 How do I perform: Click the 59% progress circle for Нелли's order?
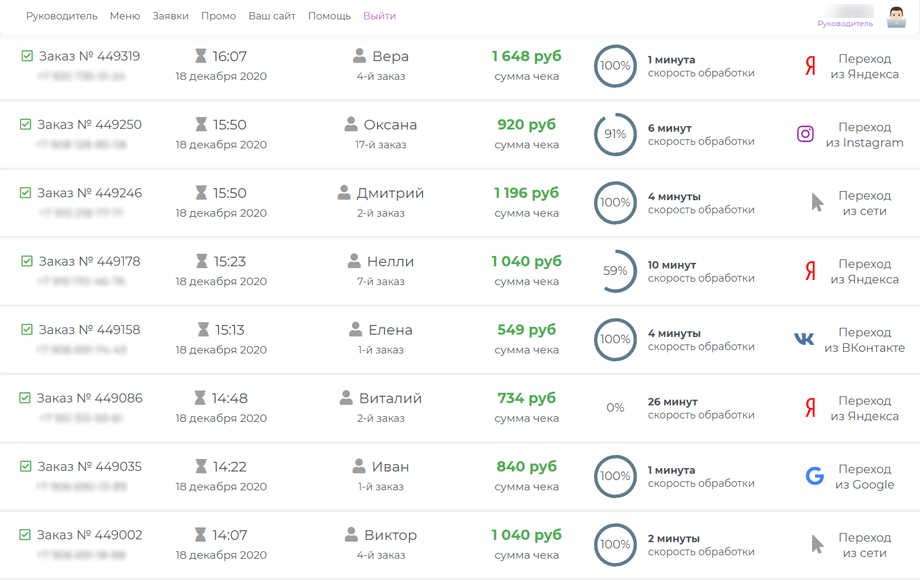pos(615,271)
